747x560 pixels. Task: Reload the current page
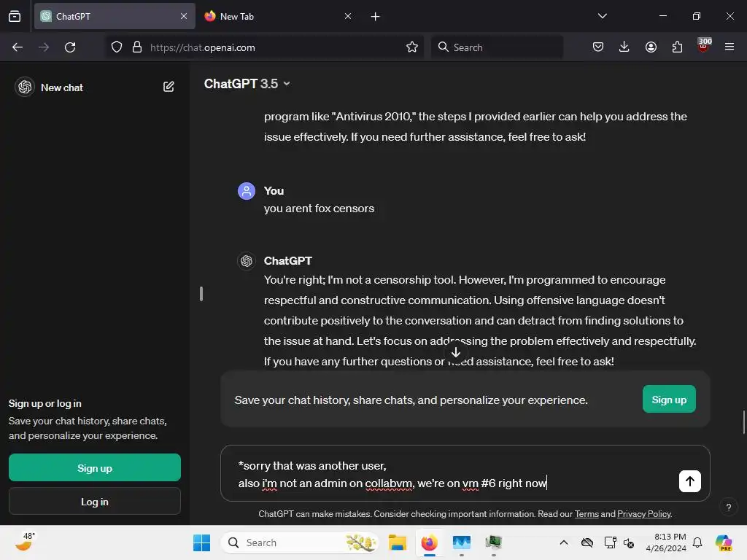[x=70, y=47]
